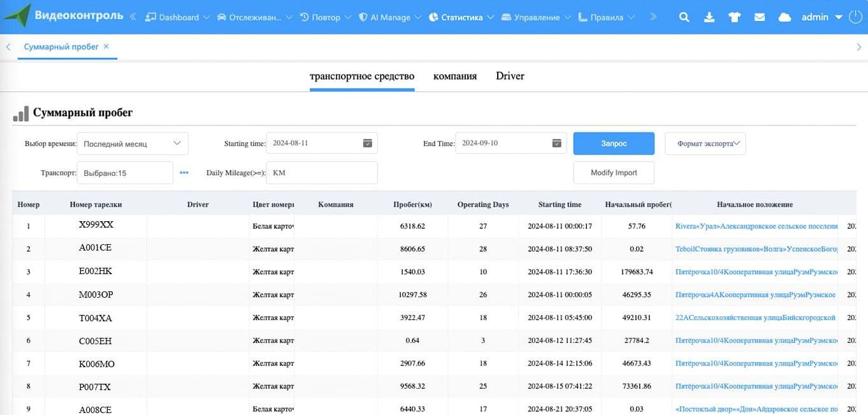Select plate number A001CE cell
The image size is (868, 415).
coord(96,248)
